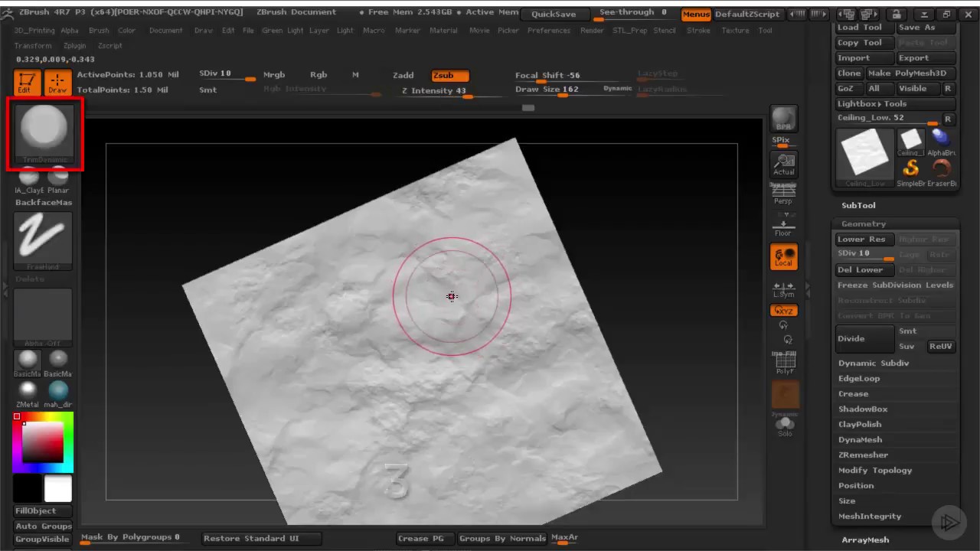Select the EraserBrush tool icon
This screenshot has height=551, width=980.
click(941, 172)
